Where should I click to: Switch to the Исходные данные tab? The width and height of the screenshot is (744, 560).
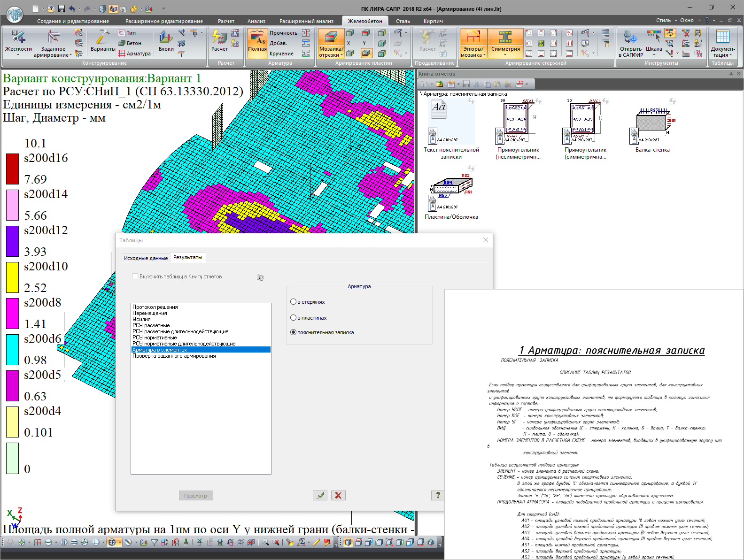coord(146,258)
